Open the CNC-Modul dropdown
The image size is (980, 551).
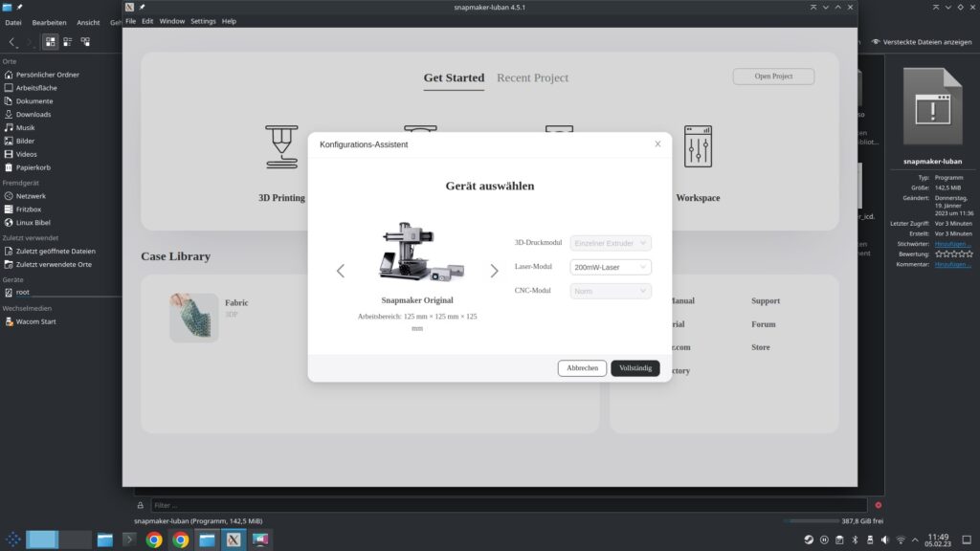point(610,291)
